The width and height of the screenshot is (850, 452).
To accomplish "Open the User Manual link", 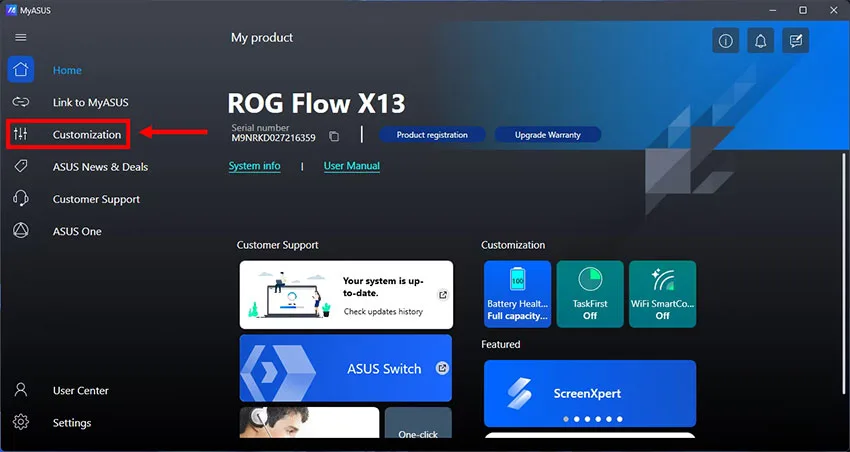I will pos(351,166).
